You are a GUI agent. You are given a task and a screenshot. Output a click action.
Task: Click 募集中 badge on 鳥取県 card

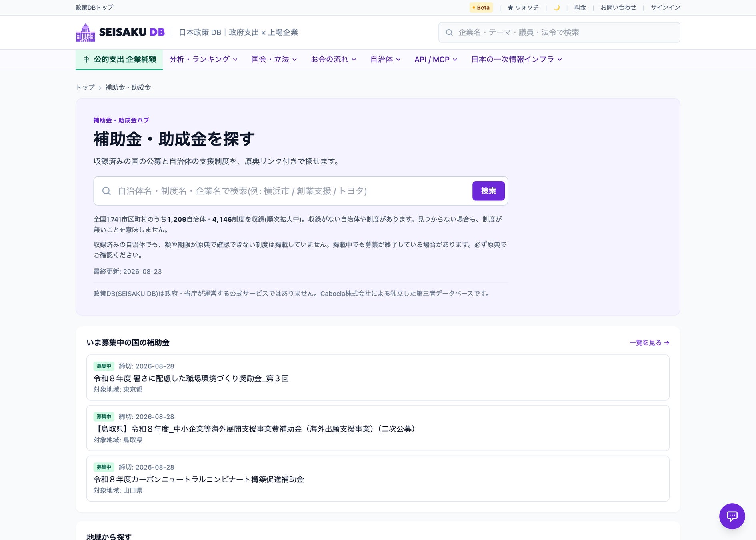[104, 416]
